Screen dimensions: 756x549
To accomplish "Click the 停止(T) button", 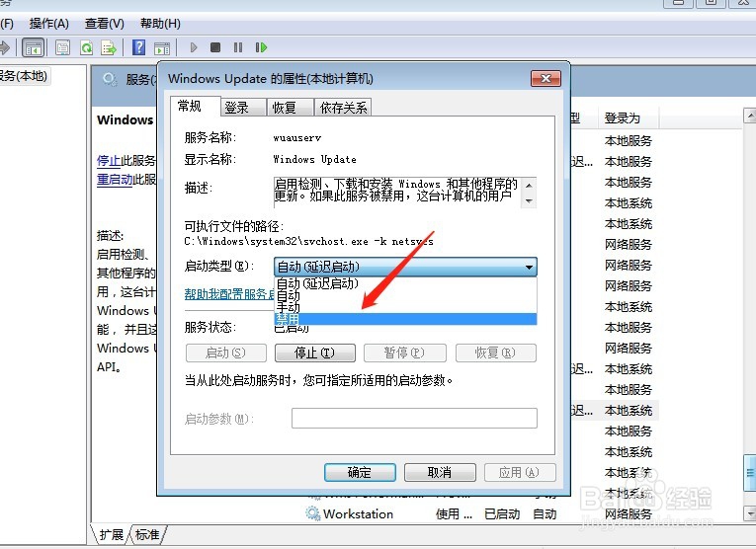I will pos(315,353).
